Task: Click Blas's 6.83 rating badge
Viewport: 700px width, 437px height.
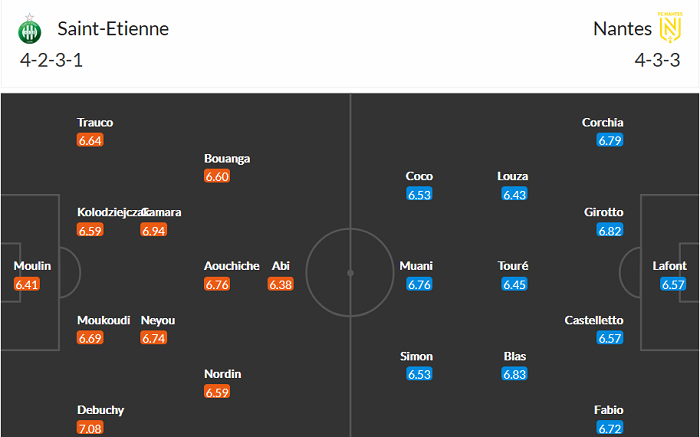Action: coord(514,374)
